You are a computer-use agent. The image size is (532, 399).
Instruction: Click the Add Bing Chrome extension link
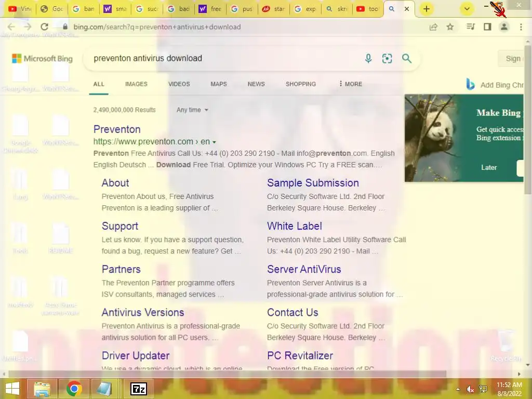(x=495, y=85)
